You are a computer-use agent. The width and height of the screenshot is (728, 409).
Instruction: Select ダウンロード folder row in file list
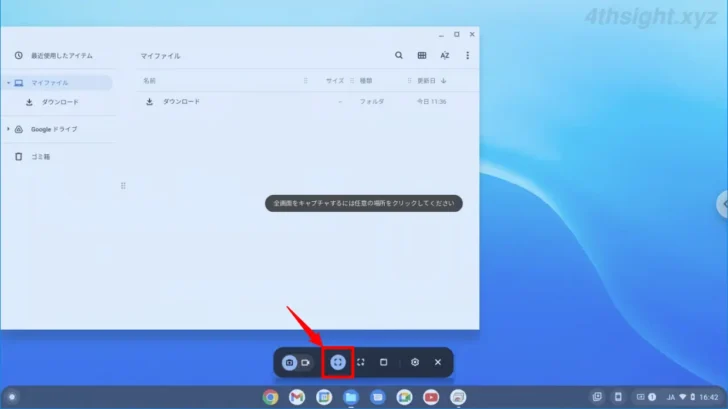(x=307, y=102)
